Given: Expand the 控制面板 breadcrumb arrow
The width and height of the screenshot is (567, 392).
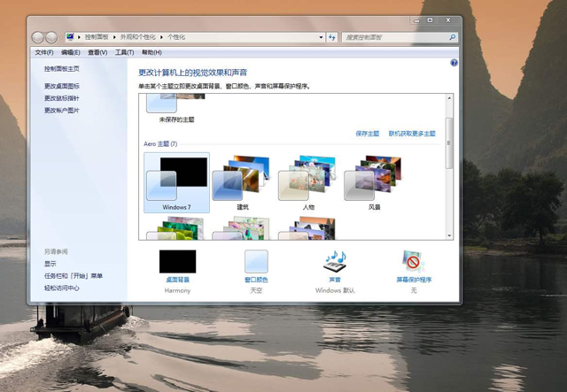Looking at the screenshot, I should [x=113, y=37].
